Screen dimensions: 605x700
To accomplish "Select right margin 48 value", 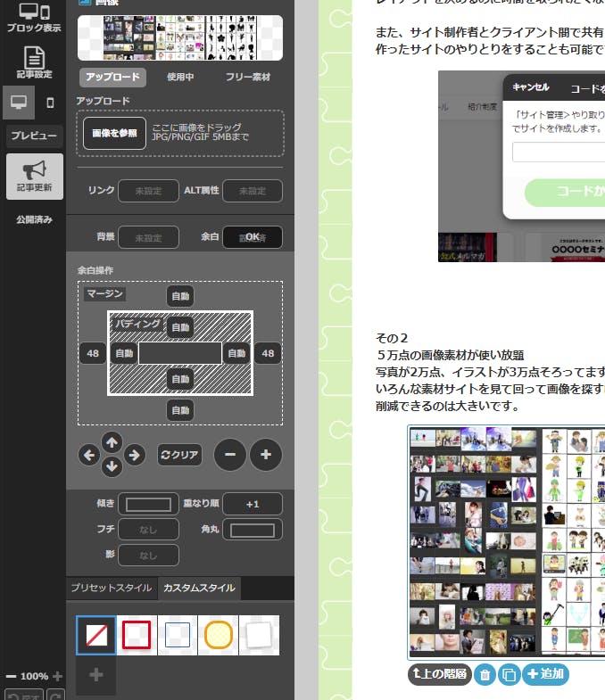I will click(268, 353).
